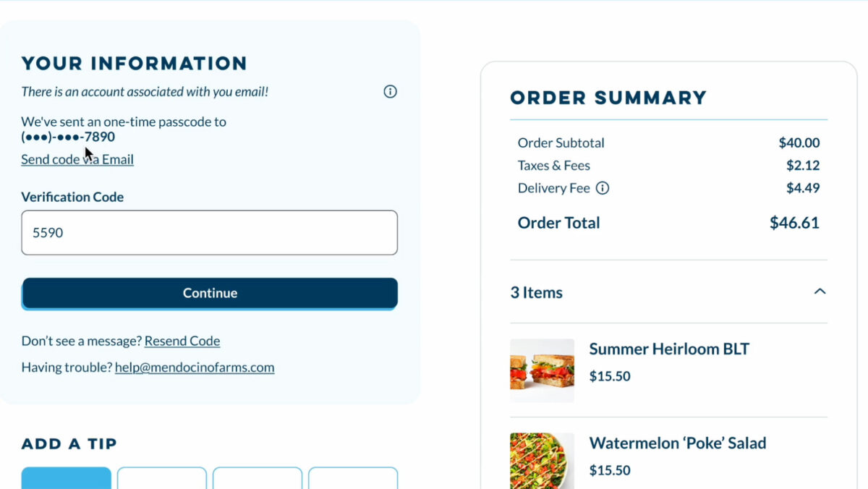Open the help@mendocinofarms.com email link
This screenshot has width=868, height=489.
(x=195, y=367)
